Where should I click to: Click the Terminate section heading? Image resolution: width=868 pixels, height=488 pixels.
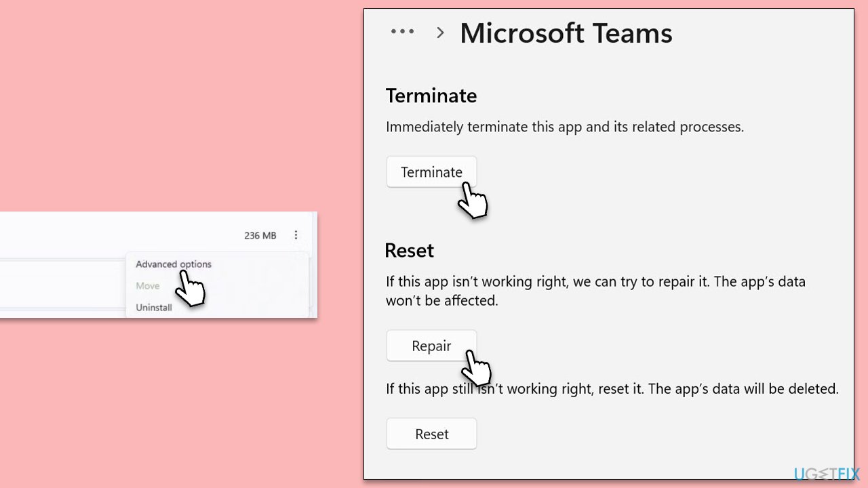[x=431, y=96]
